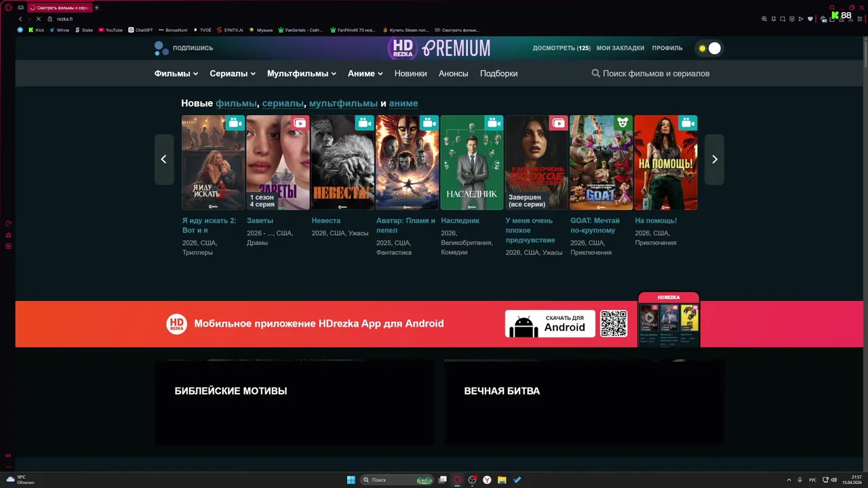Click the ПОДПИШИСЬ link

coord(193,48)
